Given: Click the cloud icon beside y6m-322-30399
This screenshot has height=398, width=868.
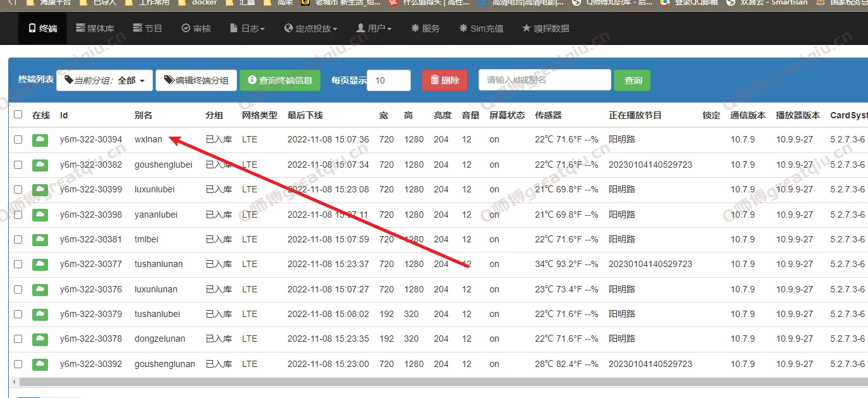Looking at the screenshot, I should [x=40, y=190].
